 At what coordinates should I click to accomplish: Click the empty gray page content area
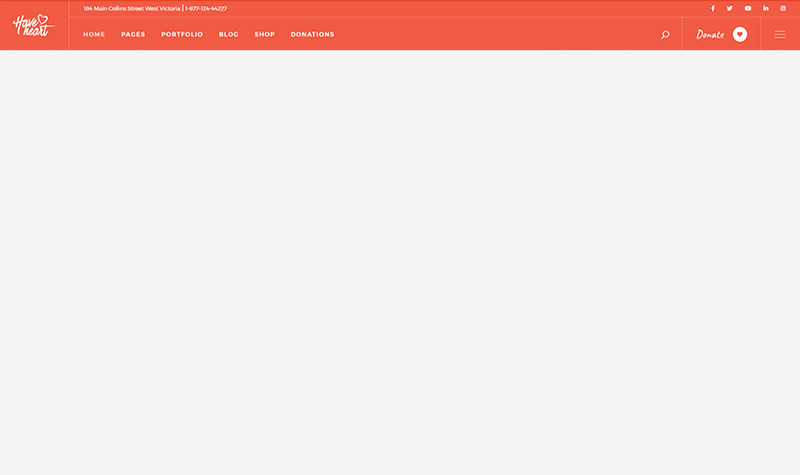[x=400, y=260]
